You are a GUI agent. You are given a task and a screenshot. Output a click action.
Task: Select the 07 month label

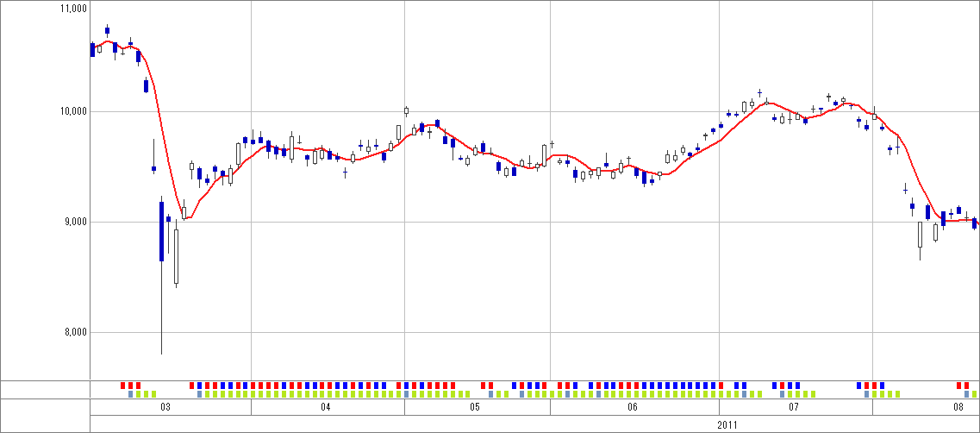tap(793, 407)
